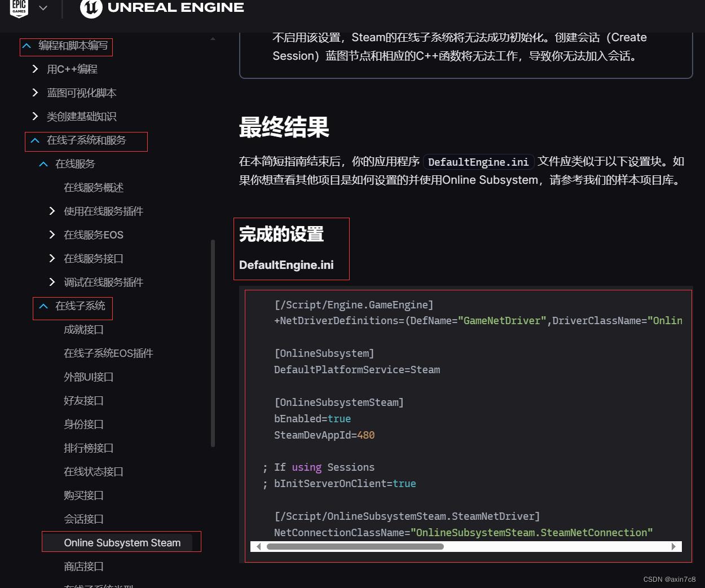Open the dropdown arrow beside Epic Games logo
This screenshot has width=705, height=588.
pos(43,8)
